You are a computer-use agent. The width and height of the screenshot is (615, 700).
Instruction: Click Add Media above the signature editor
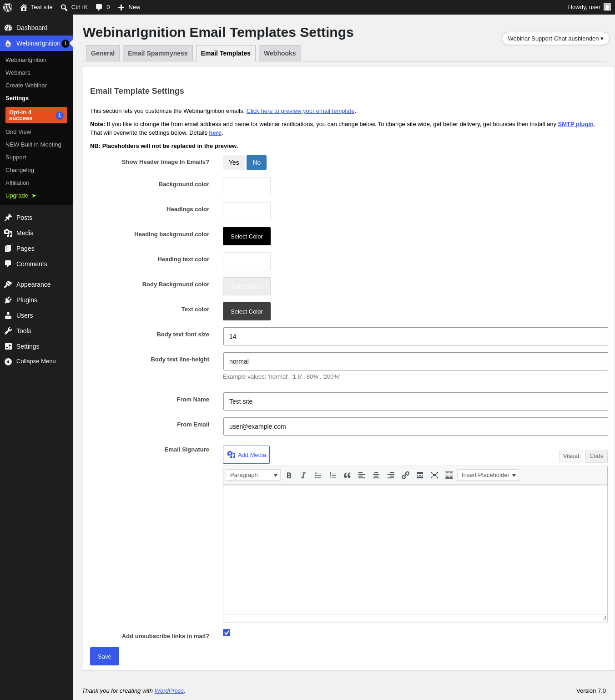click(246, 455)
